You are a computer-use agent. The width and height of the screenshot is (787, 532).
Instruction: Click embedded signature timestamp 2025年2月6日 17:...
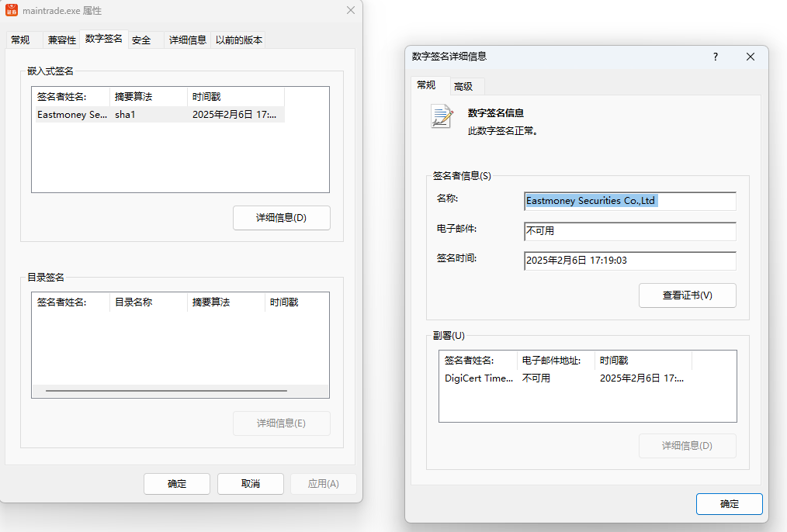(x=234, y=114)
